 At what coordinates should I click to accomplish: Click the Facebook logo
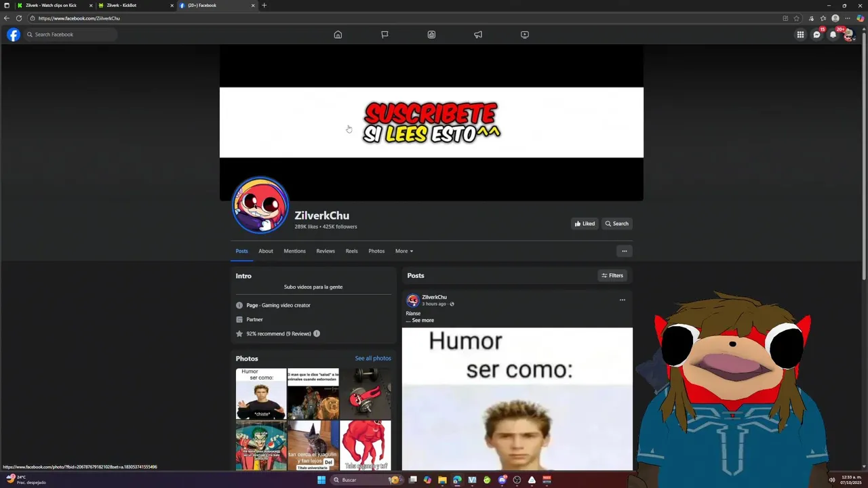[14, 35]
